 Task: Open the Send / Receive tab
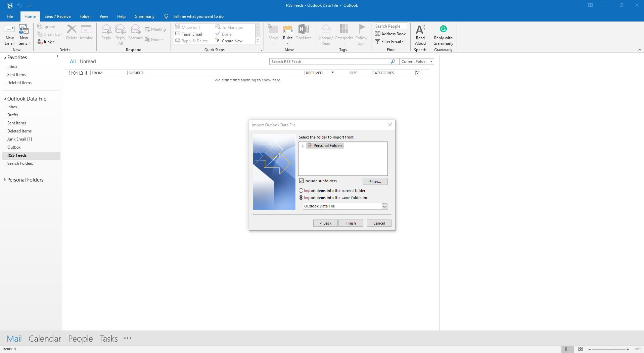(57, 16)
